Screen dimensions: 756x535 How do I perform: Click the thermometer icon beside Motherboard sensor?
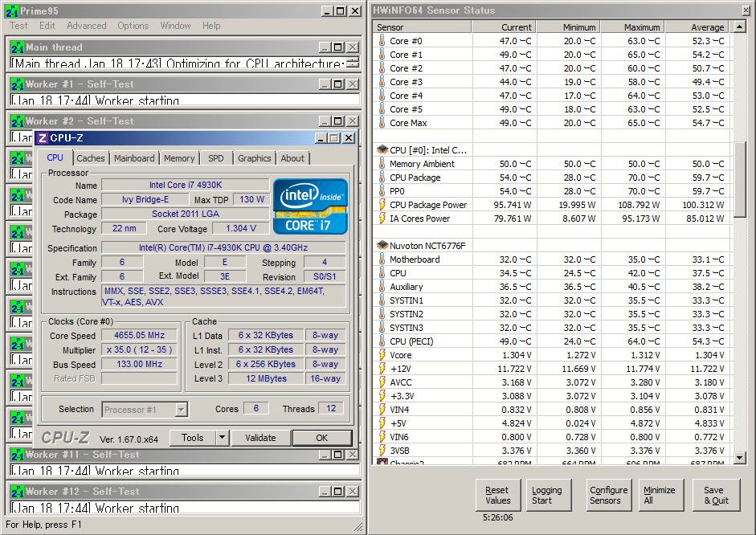coord(382,259)
